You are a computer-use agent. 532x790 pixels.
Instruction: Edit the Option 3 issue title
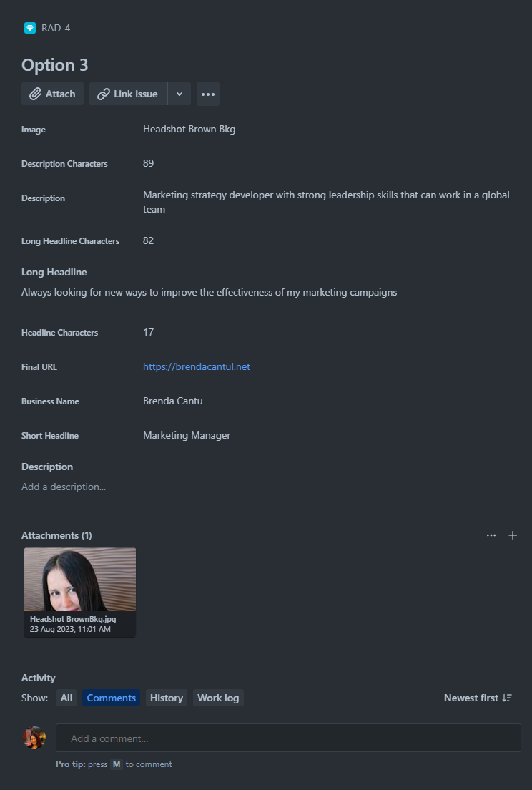tap(55, 65)
